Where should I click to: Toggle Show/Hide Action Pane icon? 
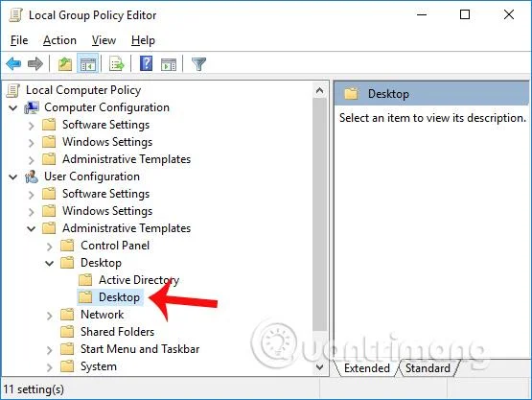click(169, 64)
